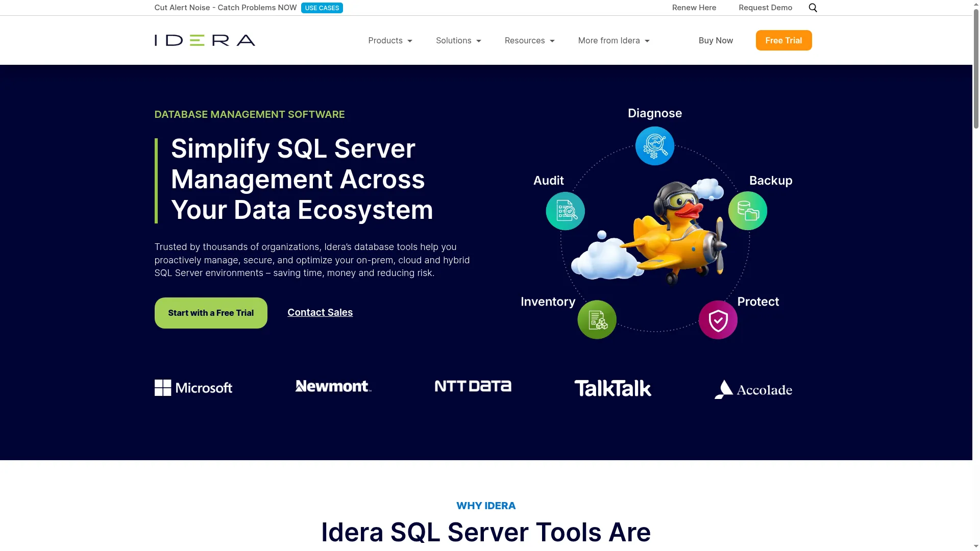Click the Microsoft logo
Screen dimensions: 980x551
coord(193,388)
